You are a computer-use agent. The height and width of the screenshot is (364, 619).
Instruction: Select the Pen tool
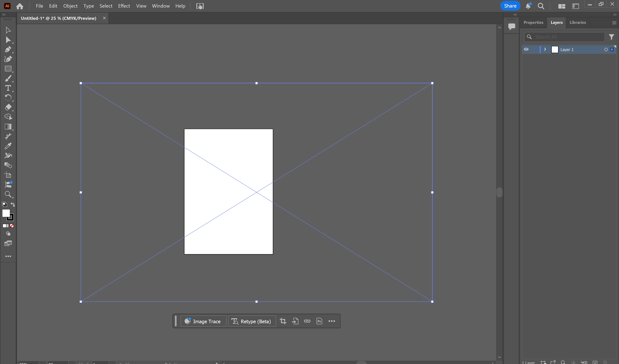pyautogui.click(x=8, y=49)
